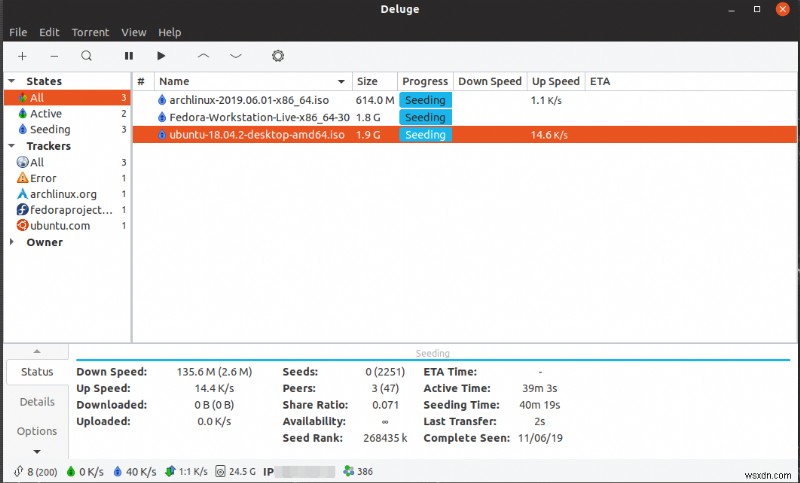
Task: Sort by the Size column header
Action: (374, 81)
